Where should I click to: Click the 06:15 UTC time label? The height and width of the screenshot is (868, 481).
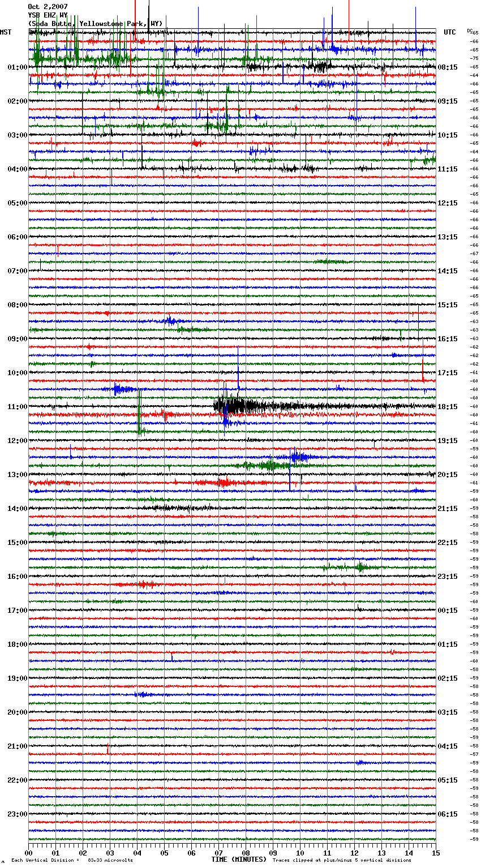[x=448, y=814]
